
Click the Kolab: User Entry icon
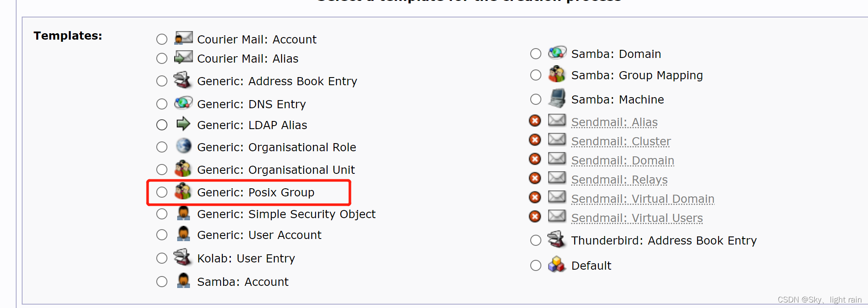(x=183, y=257)
